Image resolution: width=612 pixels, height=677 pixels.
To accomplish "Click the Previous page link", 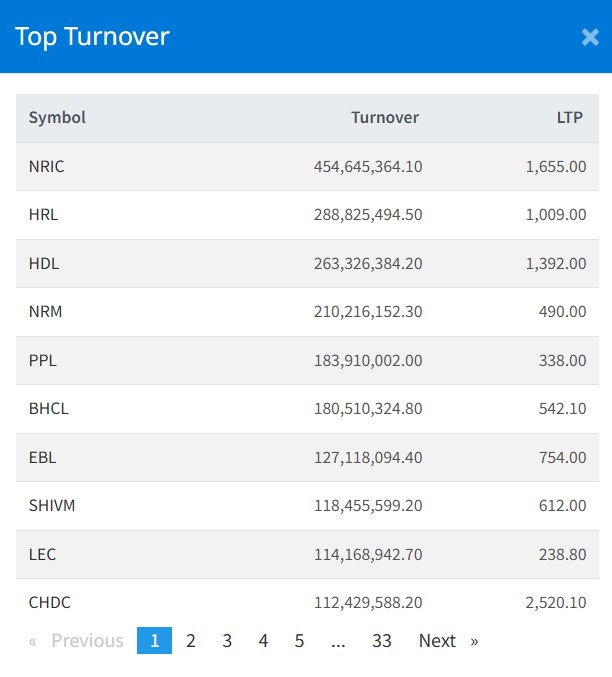I will coord(77,641).
